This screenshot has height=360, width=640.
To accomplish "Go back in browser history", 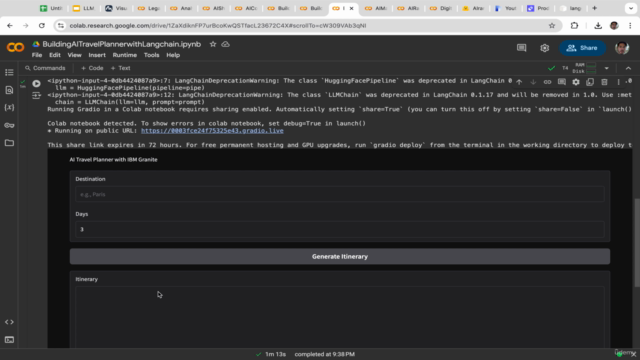I will click(10, 25).
